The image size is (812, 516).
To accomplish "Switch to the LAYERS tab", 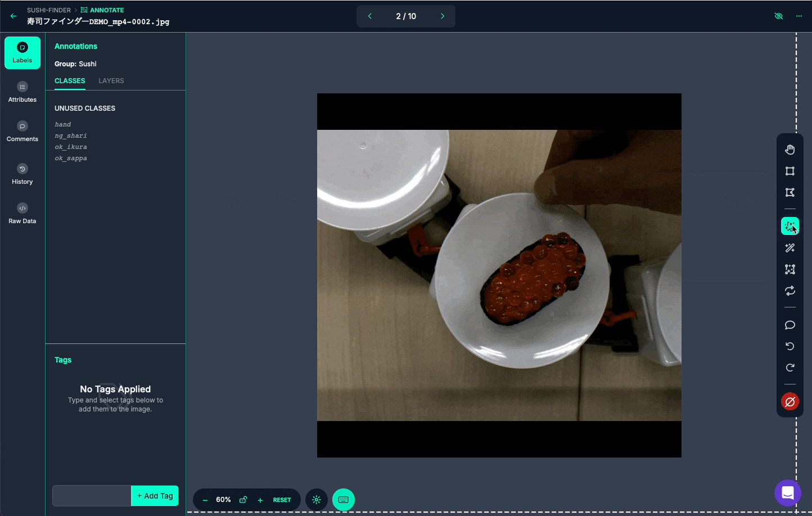I will pos(111,80).
